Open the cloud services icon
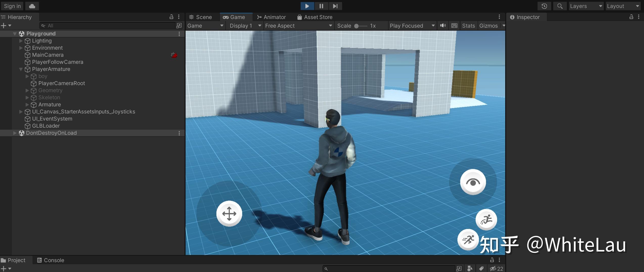Viewport: 644px width, 272px height. click(x=32, y=6)
